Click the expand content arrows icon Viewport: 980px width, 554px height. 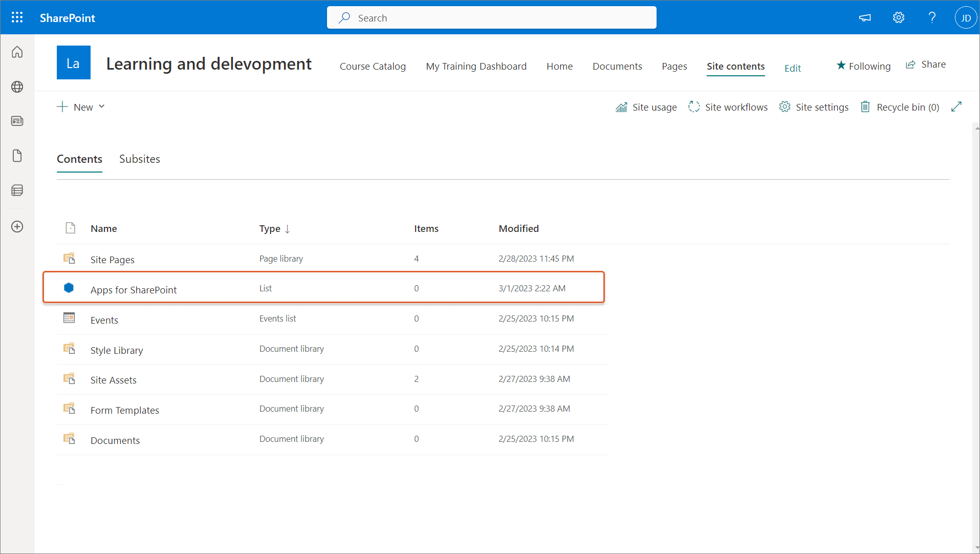(956, 106)
